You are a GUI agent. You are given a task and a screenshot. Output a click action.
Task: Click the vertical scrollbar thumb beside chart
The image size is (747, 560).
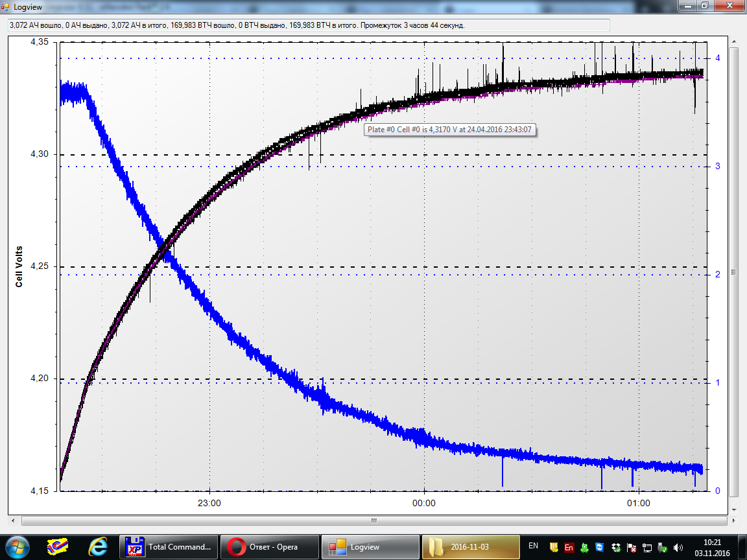coord(733,272)
